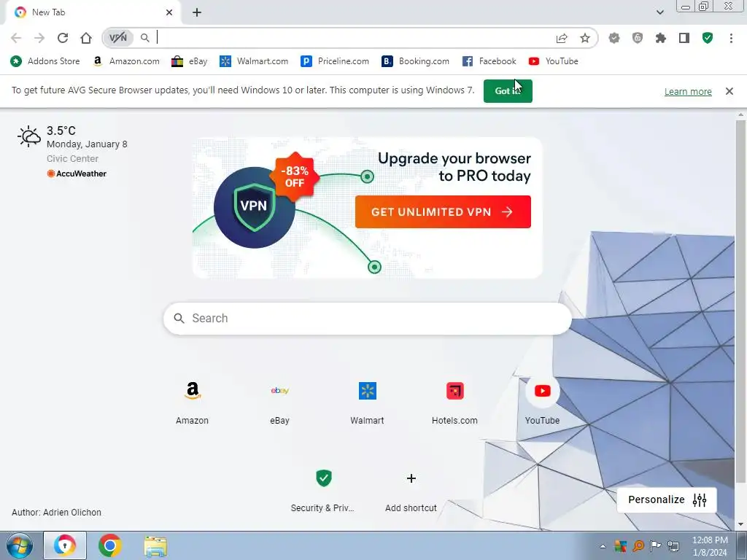Viewport: 747px width, 560px height.
Task: Click the share page icon
Action: (562, 38)
